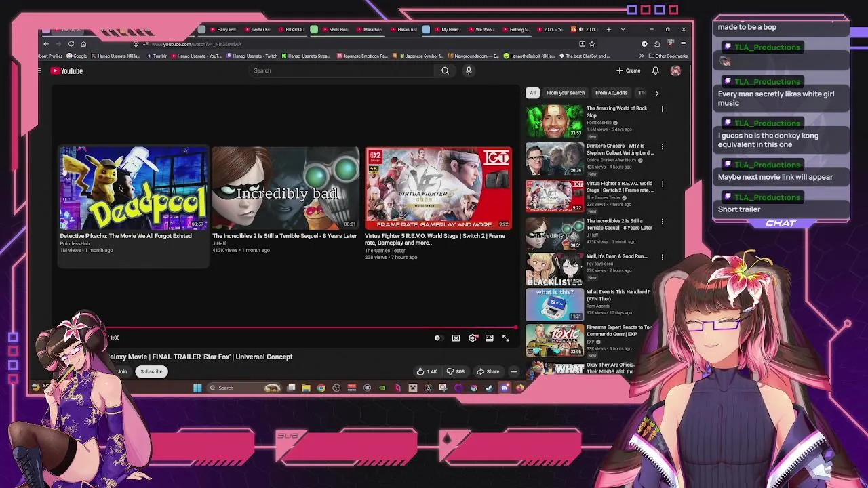Open YouTube guide hamburger menu

[x=39, y=70]
